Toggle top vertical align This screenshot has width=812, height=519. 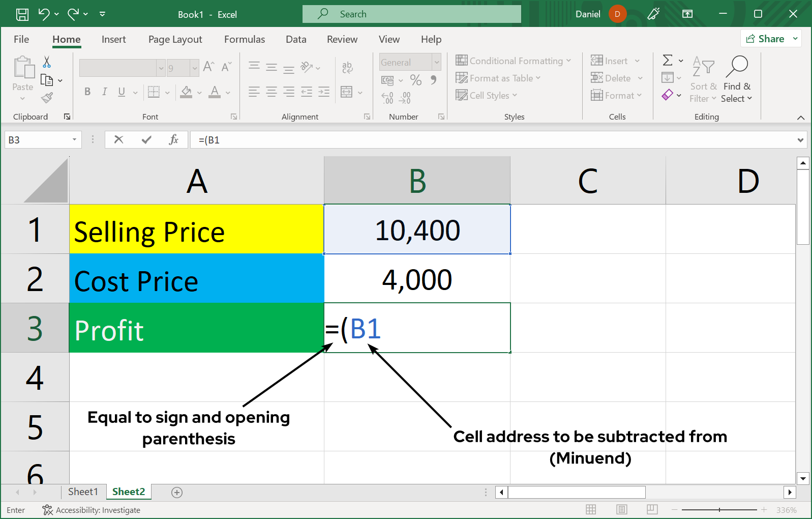coord(254,67)
